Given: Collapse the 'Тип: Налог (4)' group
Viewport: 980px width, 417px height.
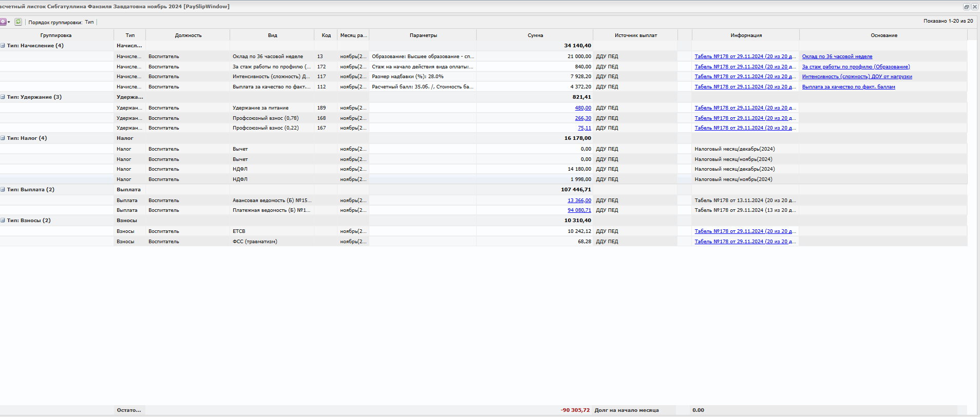Looking at the screenshot, I should click(3, 138).
